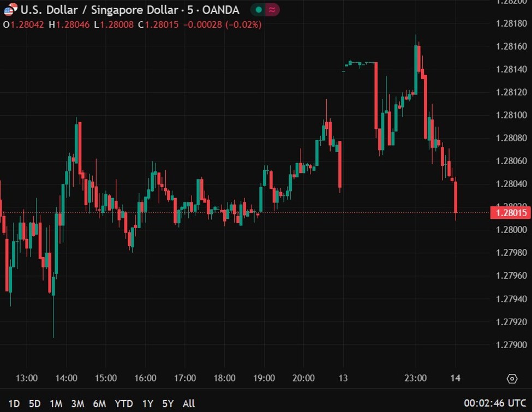Click the high value H1.28046

coord(69,25)
